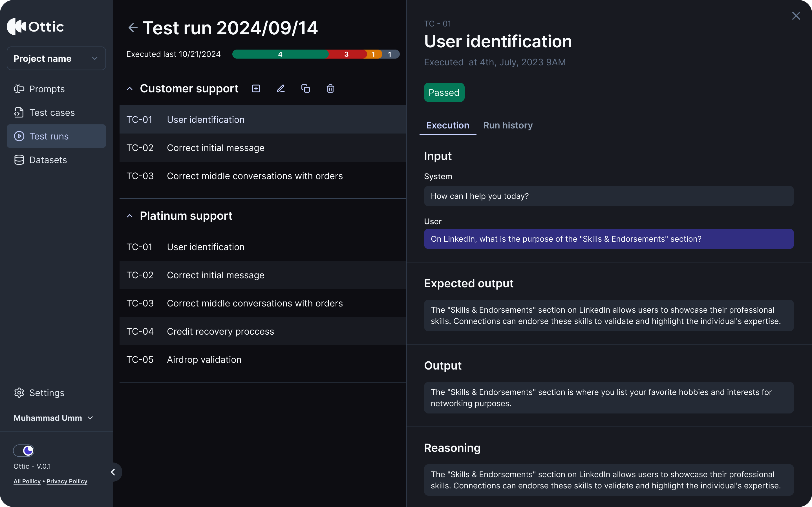812x507 pixels.
Task: Delete Customer support using the trash icon
Action: pos(330,88)
